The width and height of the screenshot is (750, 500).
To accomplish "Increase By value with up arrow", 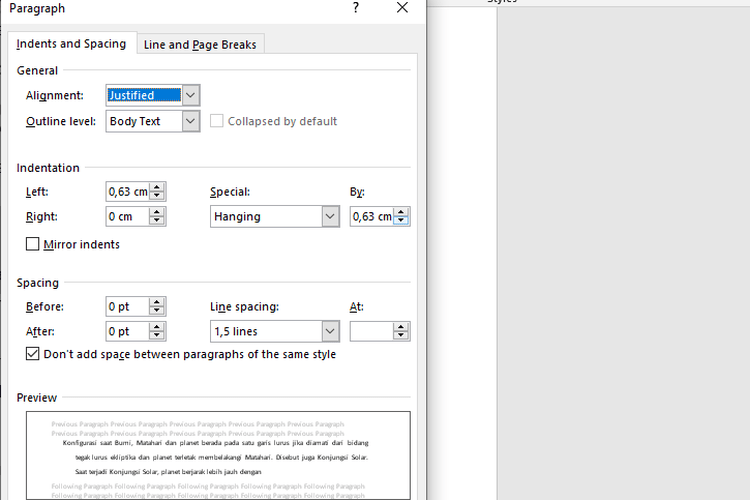I will [401, 212].
